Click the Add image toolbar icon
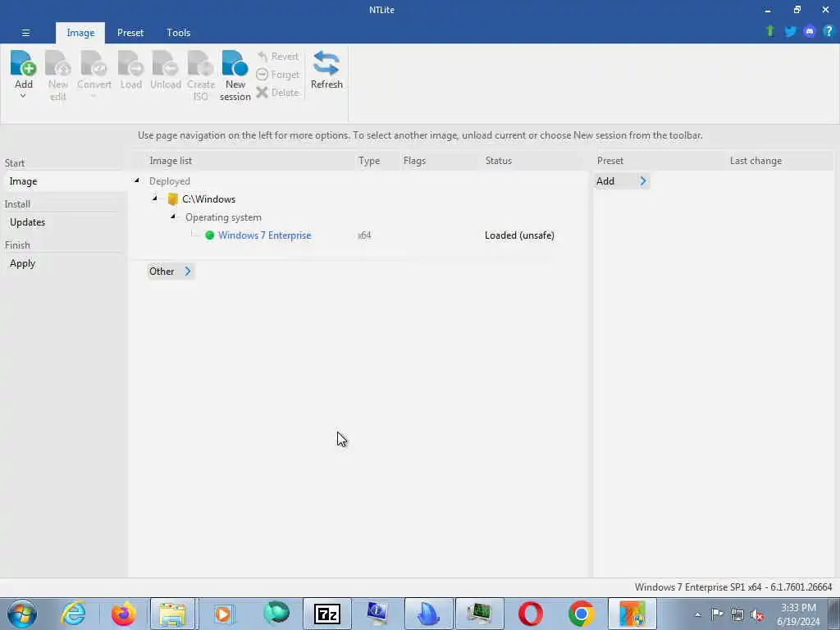840x630 pixels. tap(24, 63)
